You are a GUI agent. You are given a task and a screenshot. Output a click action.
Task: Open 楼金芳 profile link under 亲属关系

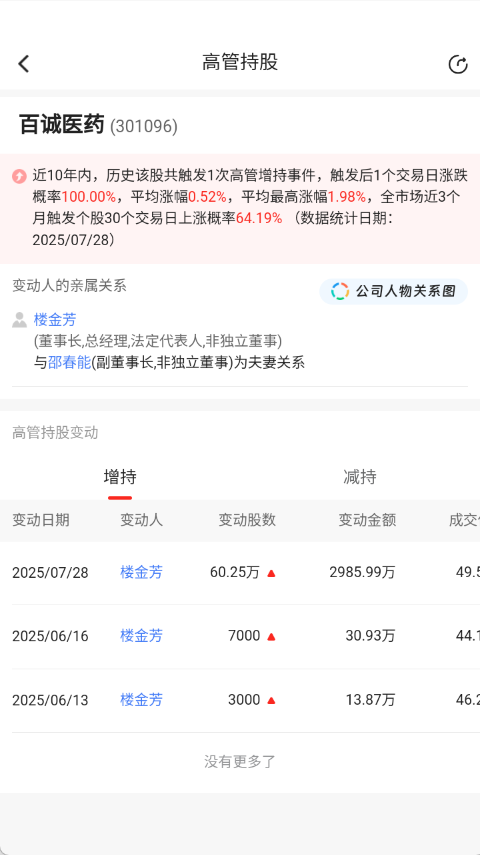coord(55,320)
